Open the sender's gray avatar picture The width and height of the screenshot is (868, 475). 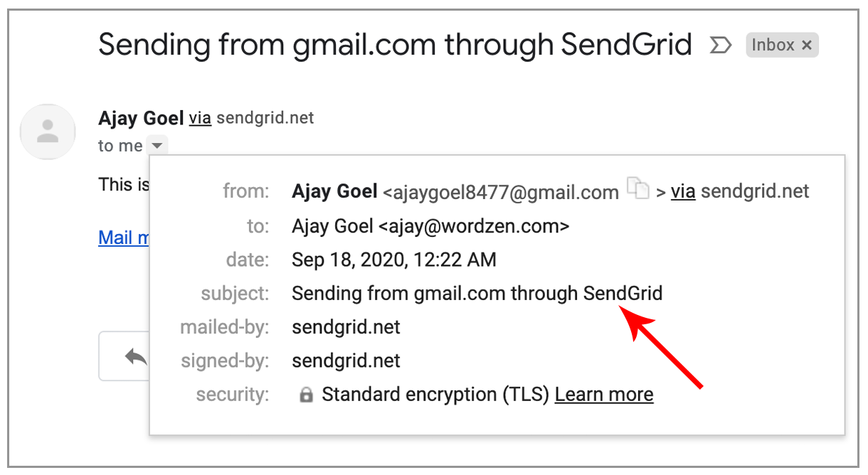[x=48, y=132]
